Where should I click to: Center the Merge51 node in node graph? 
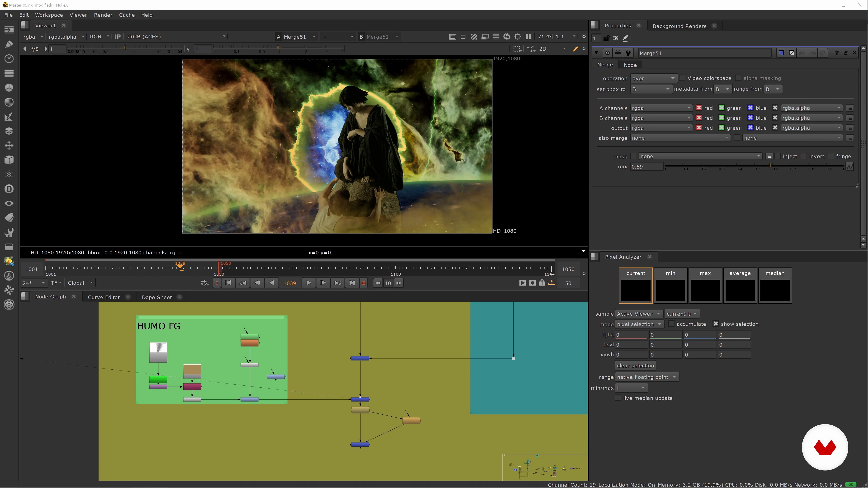point(607,53)
